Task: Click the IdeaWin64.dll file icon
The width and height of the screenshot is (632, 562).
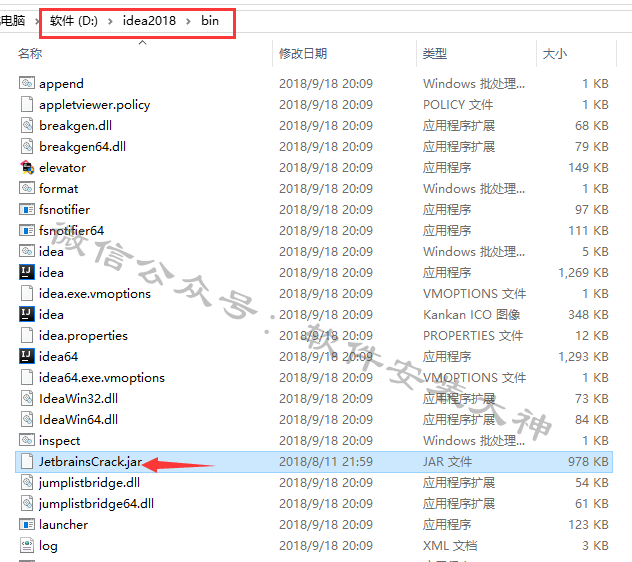Action: 27,419
